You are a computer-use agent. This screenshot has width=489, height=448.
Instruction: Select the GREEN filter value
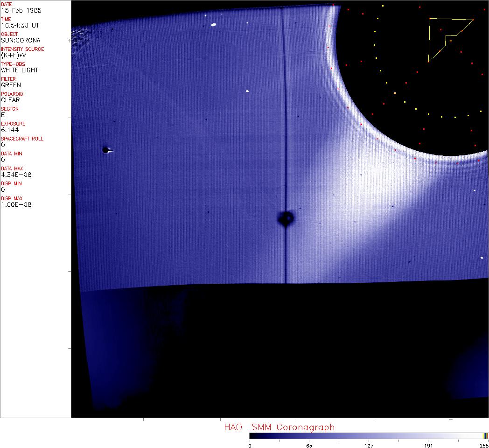(11, 85)
